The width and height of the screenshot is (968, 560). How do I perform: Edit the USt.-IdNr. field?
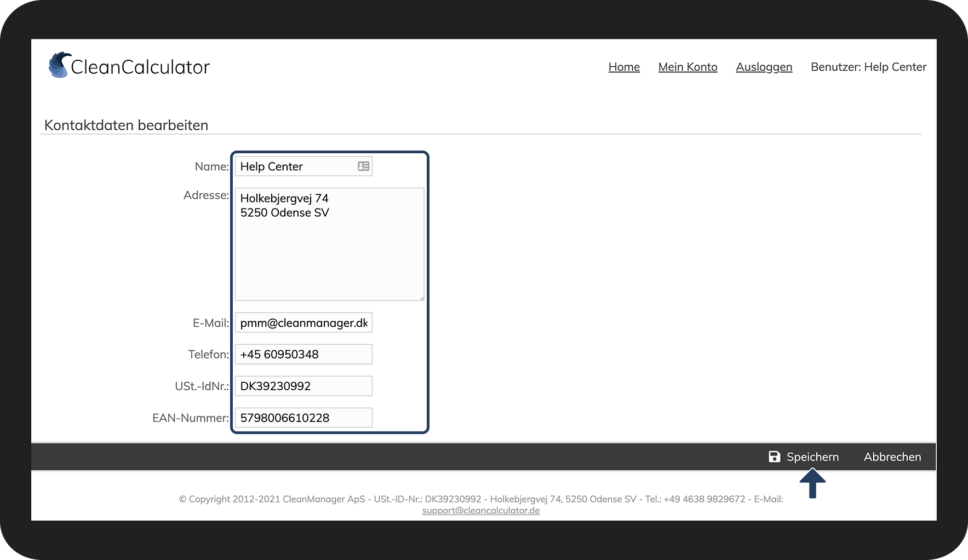tap(303, 386)
